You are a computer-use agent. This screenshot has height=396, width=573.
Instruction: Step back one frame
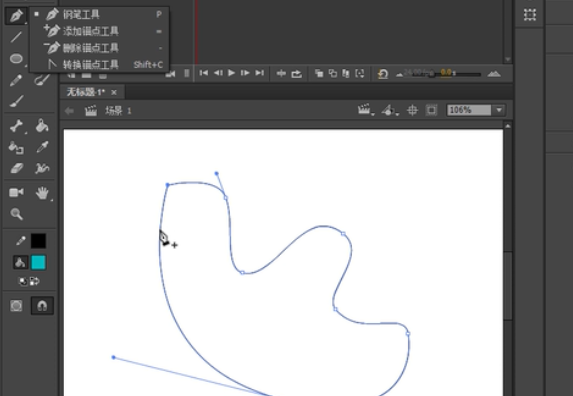click(218, 73)
